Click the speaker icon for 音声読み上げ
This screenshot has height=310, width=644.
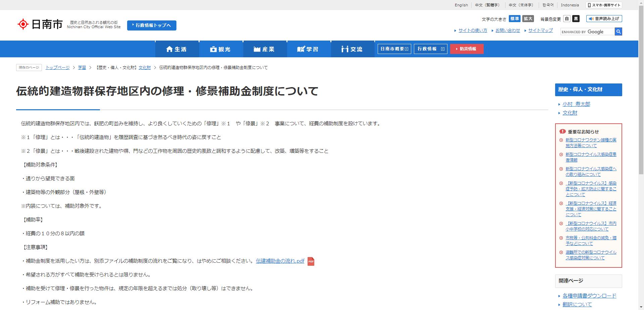(x=591, y=19)
